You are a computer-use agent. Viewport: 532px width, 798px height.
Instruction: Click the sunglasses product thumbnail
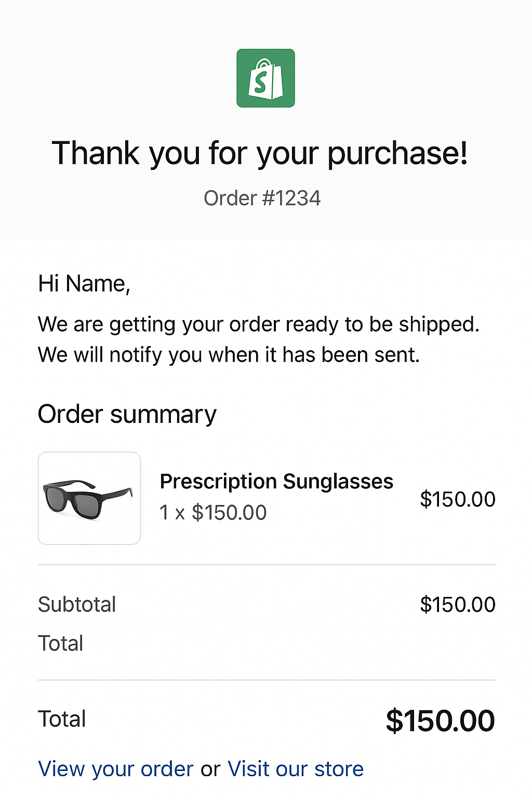coord(89,498)
